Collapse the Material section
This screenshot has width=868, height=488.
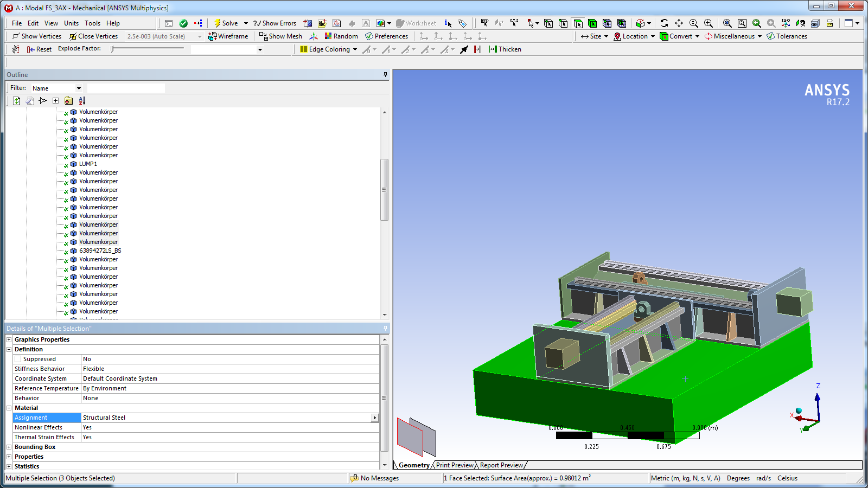(x=9, y=408)
